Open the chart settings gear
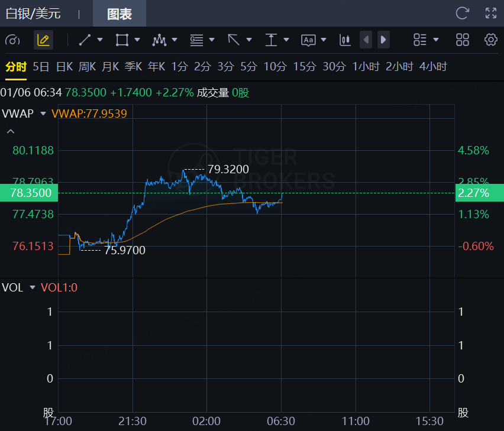 (x=490, y=40)
